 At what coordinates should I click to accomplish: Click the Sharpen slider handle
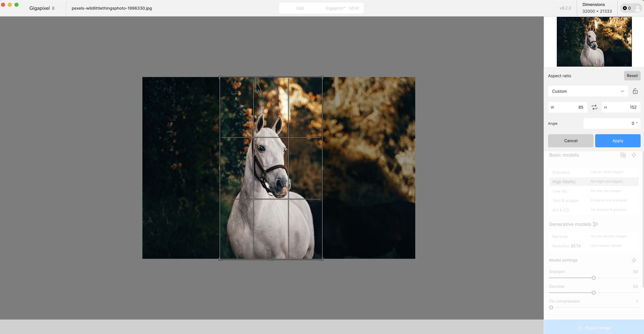click(x=594, y=278)
